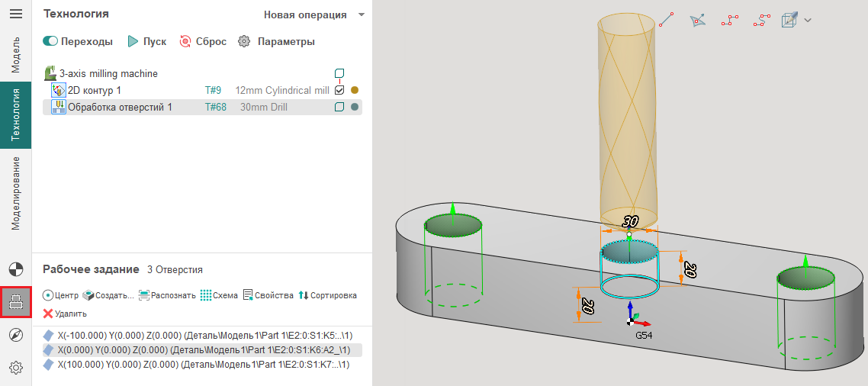Expand the arrow beside 3D sketch icon
The width and height of the screenshot is (868, 386).
coord(808,21)
